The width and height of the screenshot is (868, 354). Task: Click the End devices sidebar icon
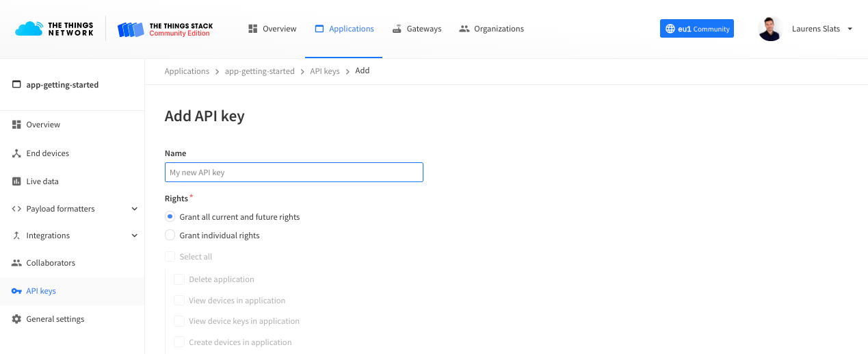tap(16, 153)
